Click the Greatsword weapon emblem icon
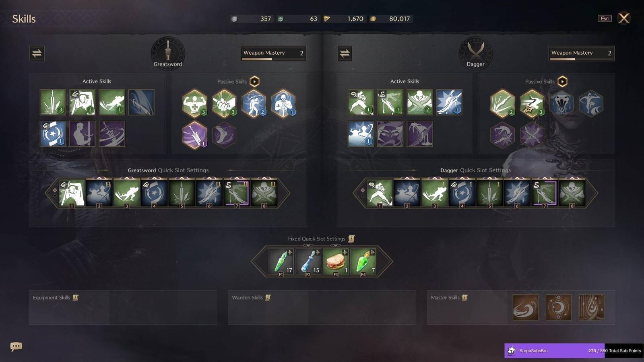The height and width of the screenshot is (362, 644). (168, 53)
